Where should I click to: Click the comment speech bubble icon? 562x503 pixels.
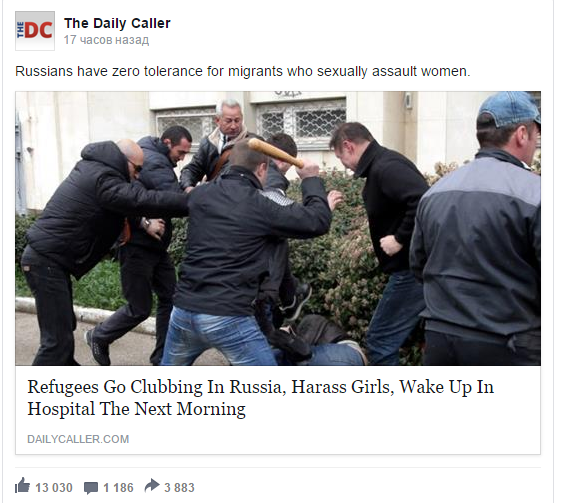[91, 488]
